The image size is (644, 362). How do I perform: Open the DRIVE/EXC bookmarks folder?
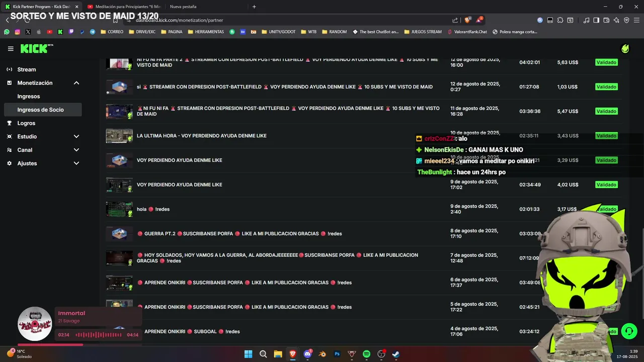click(x=142, y=32)
